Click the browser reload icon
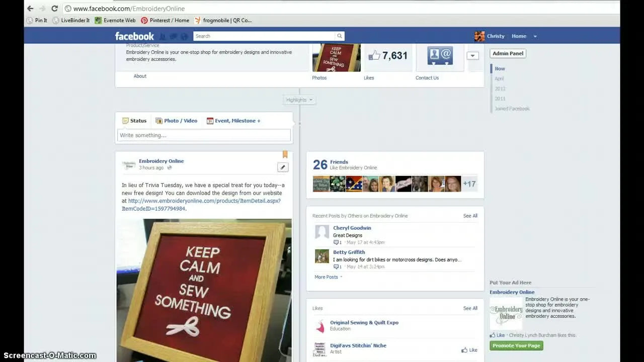The width and height of the screenshot is (644, 362). [54, 9]
